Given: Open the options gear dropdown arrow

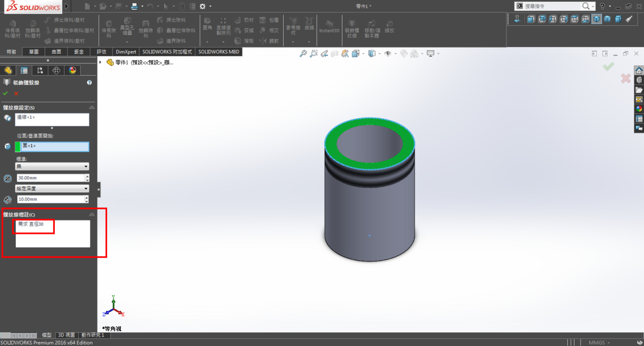Looking at the screenshot, I should click(210, 6).
